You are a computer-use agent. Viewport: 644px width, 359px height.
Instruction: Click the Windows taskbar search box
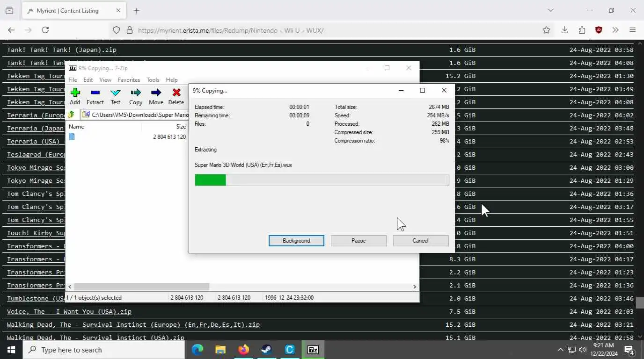pyautogui.click(x=104, y=350)
